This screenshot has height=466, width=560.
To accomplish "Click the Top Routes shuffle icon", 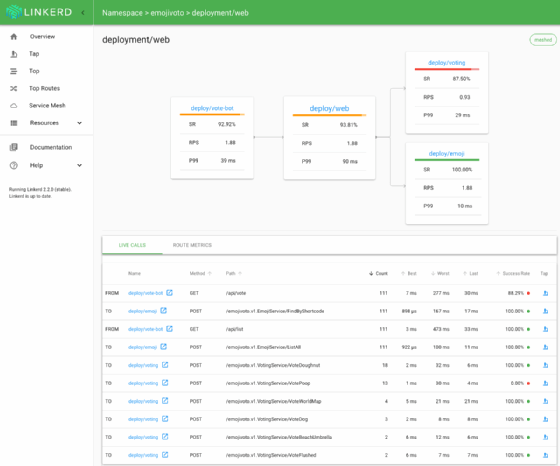I will tap(14, 88).
